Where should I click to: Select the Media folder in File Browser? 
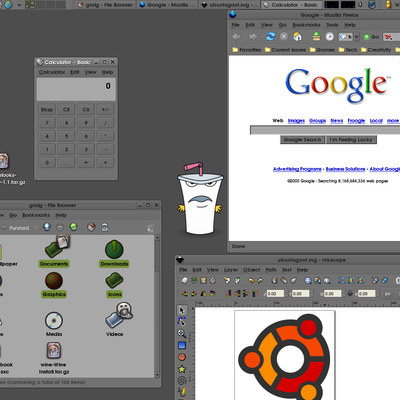coord(54,323)
